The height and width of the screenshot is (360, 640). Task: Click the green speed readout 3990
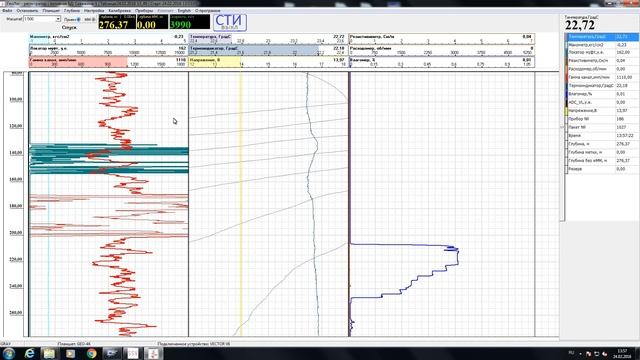189,22
